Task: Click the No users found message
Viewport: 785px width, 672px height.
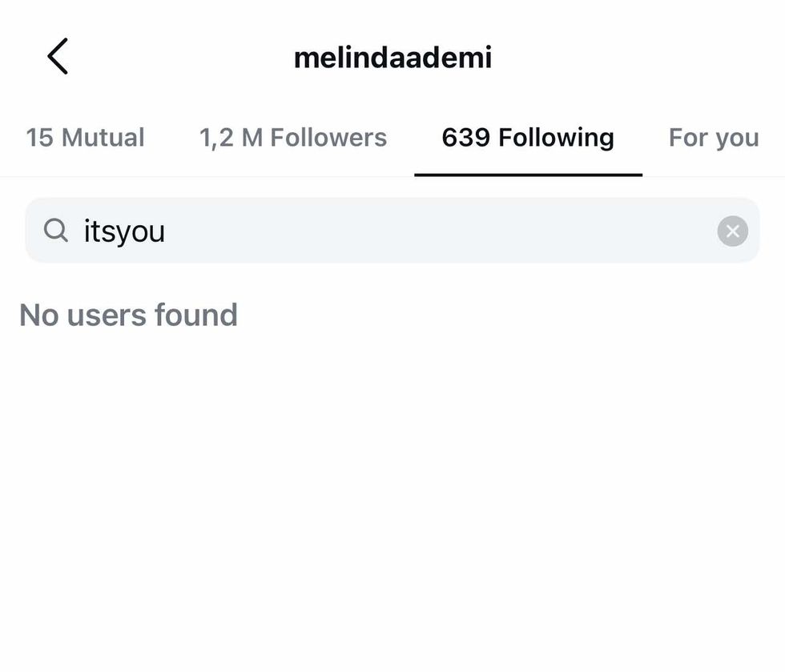Action: pos(128,315)
